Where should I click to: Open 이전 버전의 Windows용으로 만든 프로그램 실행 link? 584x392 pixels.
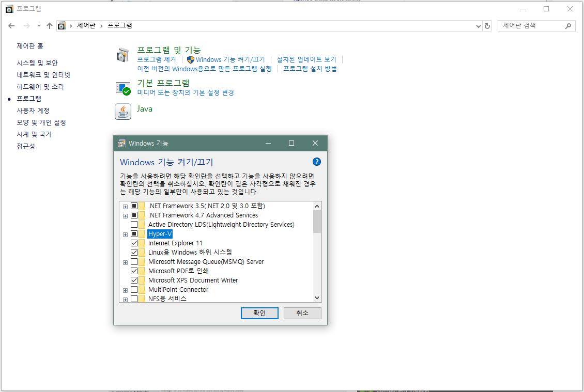[x=205, y=69]
